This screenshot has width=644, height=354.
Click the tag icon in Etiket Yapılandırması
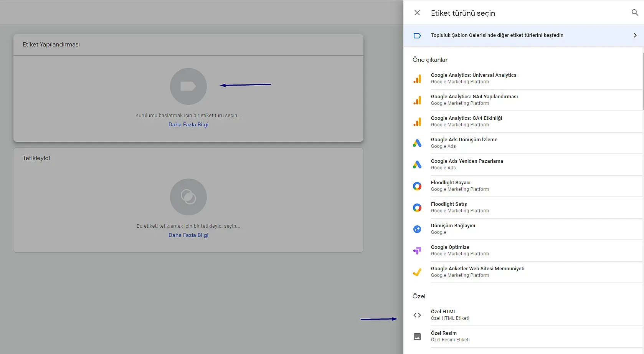(188, 86)
